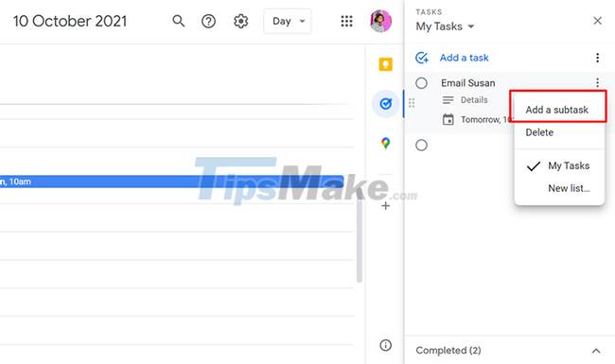This screenshot has width=615, height=364.
Task: Open the Settings gear menu
Action: point(241,21)
